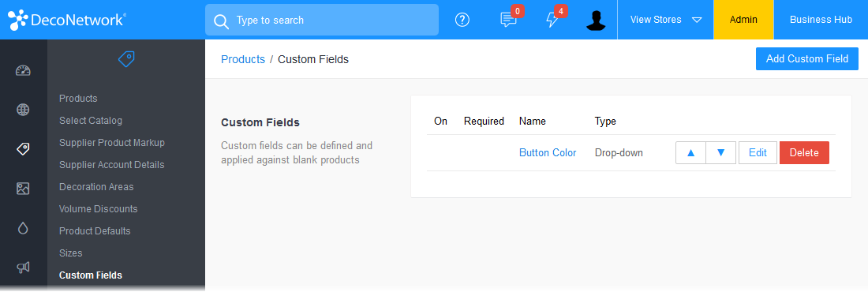868x292 pixels.
Task: Open the dashboard gauge icon in sidebar
Action: click(23, 70)
